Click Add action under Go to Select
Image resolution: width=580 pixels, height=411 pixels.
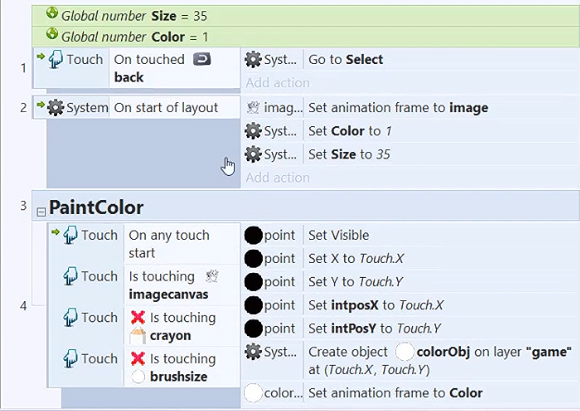[x=278, y=83]
